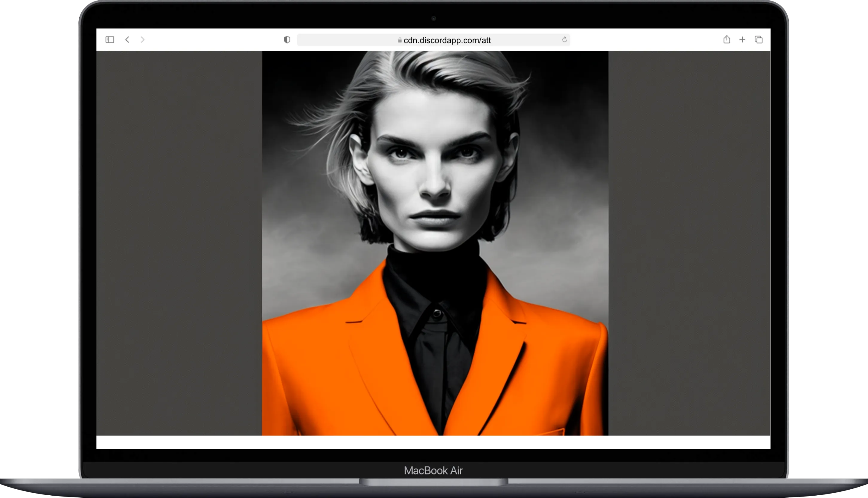Show the Tab Overview
This screenshot has width=868, height=498.
tap(758, 40)
